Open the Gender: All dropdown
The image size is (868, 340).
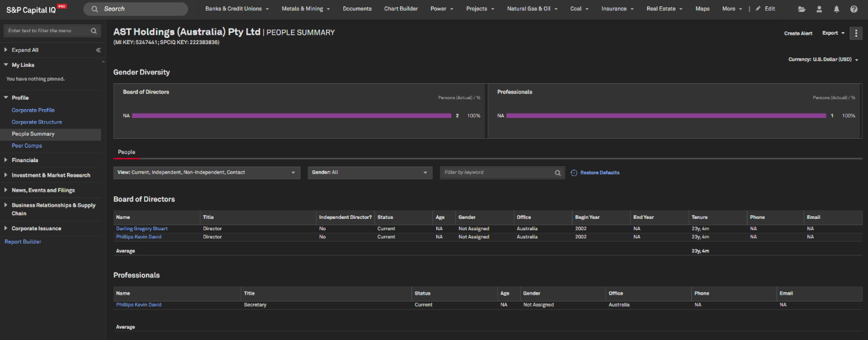pyautogui.click(x=370, y=173)
